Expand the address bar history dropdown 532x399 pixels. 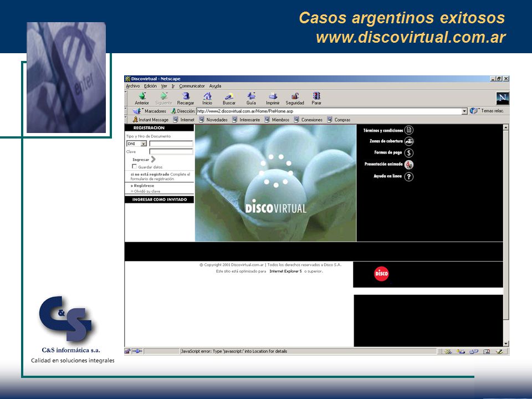pos(464,111)
